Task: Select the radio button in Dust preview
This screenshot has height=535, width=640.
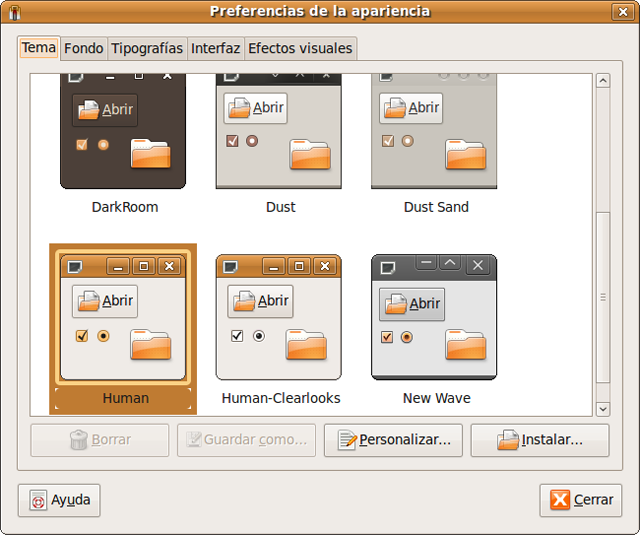Action: (252, 141)
